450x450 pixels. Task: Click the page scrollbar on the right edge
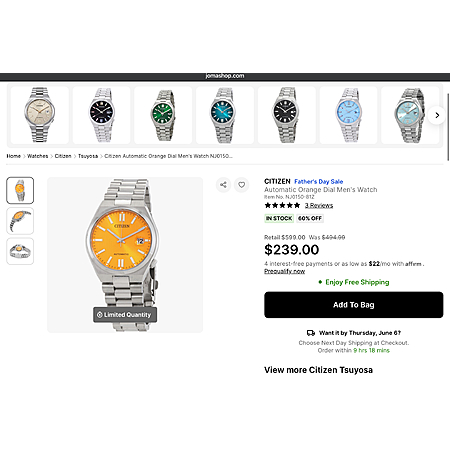pos(448,122)
